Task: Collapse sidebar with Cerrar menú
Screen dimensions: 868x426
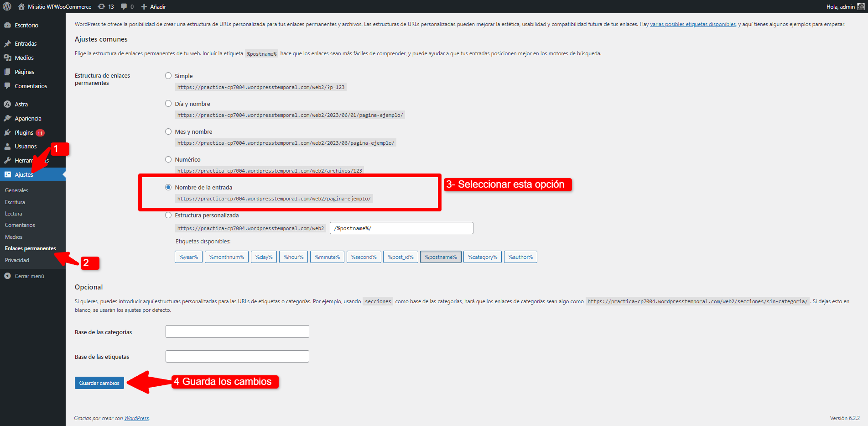Action: (29, 276)
